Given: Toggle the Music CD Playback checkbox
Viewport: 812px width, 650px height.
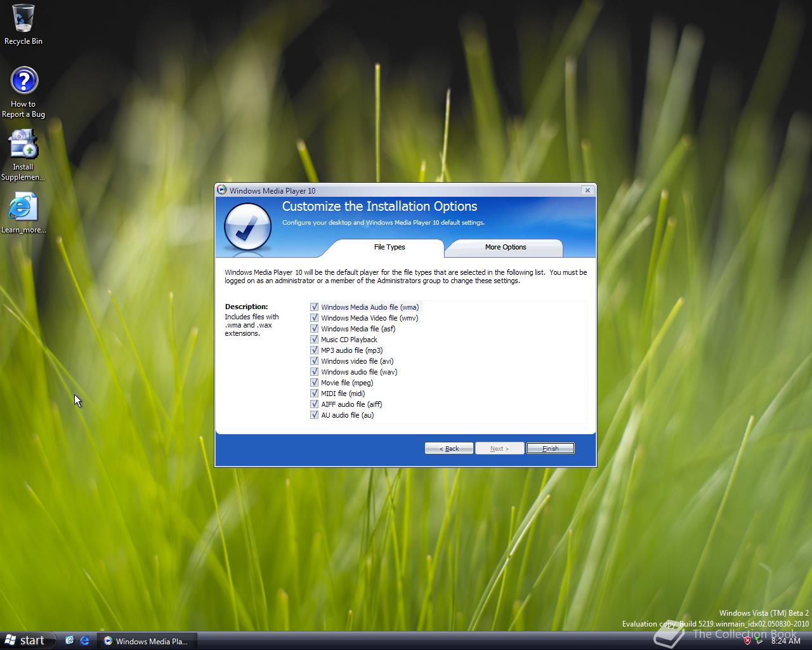Looking at the screenshot, I should tap(314, 340).
